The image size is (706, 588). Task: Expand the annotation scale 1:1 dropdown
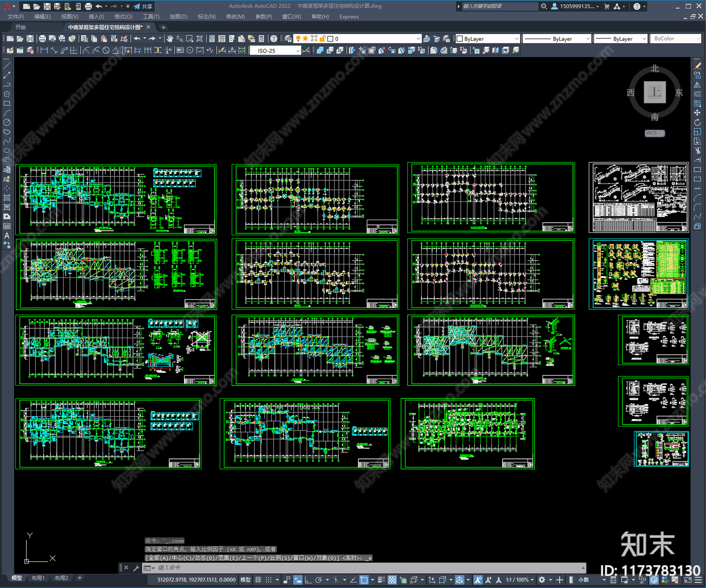tap(519, 580)
